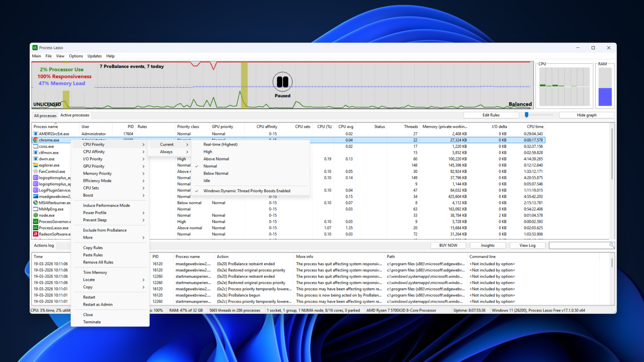Viewport: 644px width, 362px height.
Task: Select Restart as Admin menu entry
Action: [110, 305]
